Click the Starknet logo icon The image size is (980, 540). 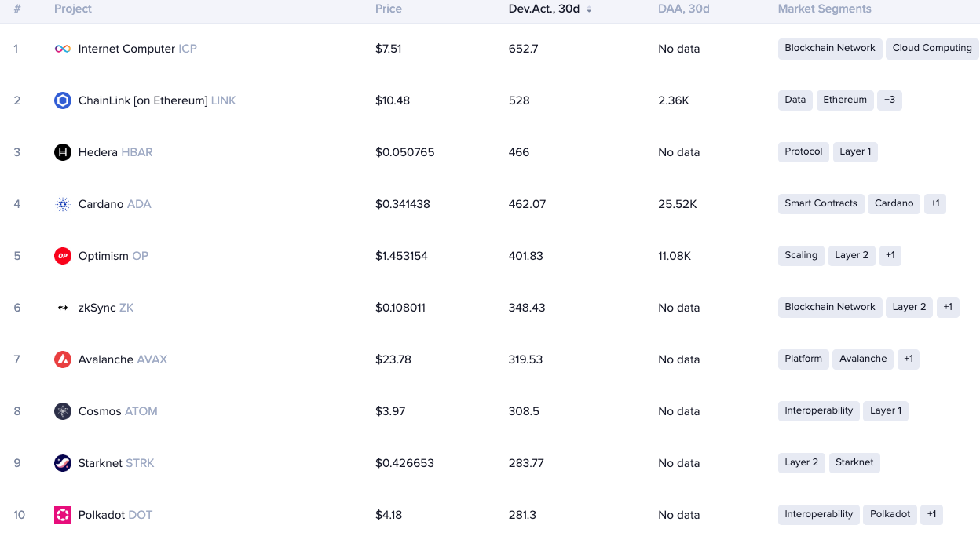pyautogui.click(x=63, y=463)
